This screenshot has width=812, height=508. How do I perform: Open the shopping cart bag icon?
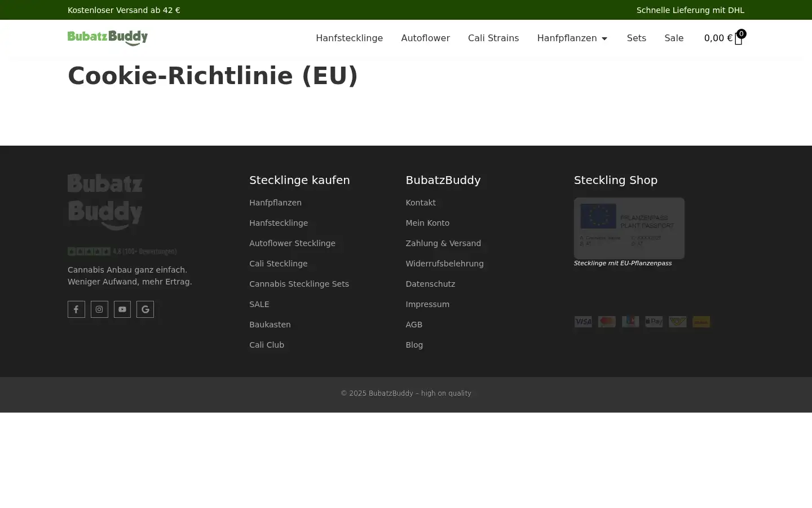[738, 39]
